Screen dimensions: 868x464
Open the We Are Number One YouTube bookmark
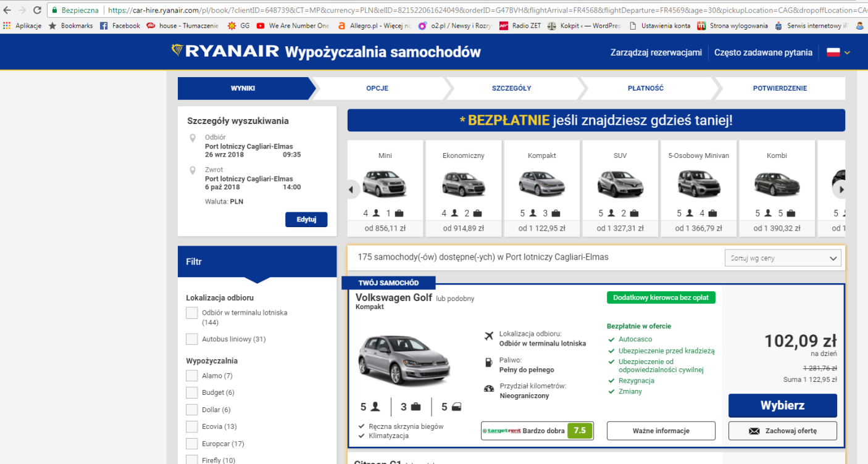pos(293,26)
